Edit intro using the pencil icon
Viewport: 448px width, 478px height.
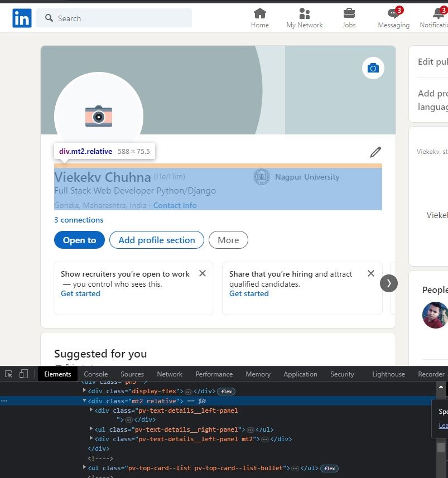point(375,152)
